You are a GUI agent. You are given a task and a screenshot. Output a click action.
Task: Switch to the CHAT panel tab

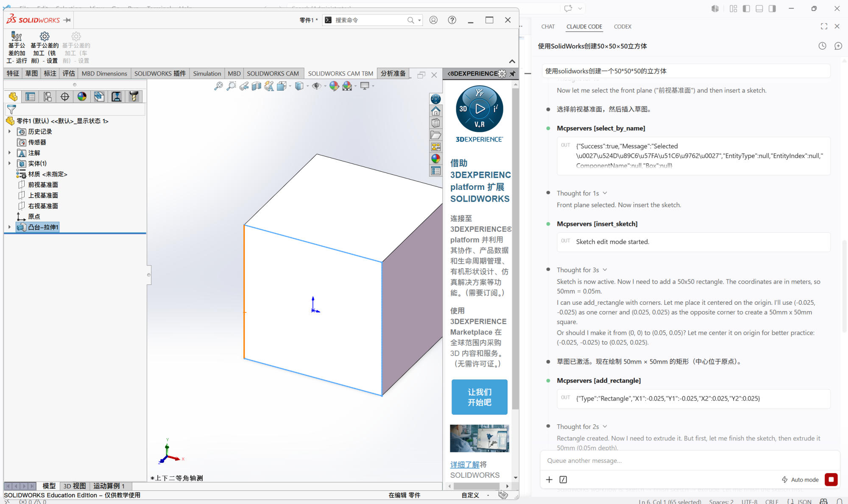pyautogui.click(x=548, y=27)
